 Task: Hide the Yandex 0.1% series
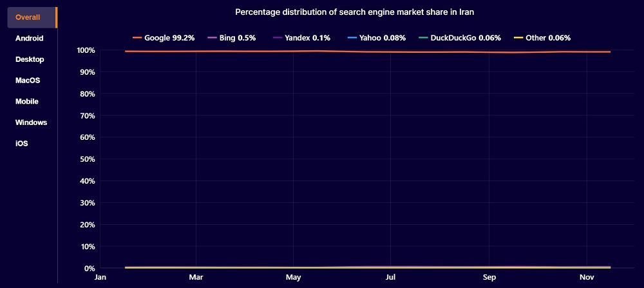[307, 38]
